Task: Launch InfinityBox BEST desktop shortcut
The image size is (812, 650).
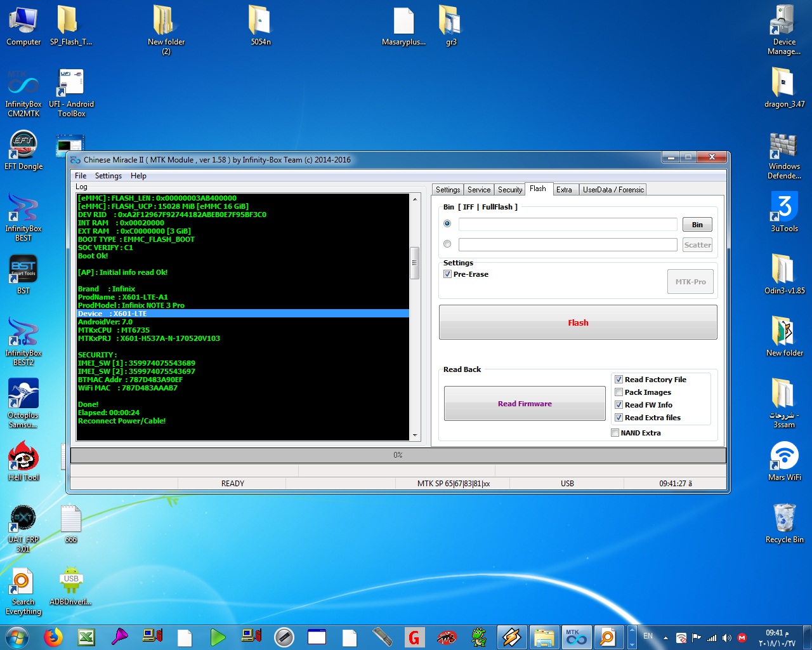Action: point(23,217)
